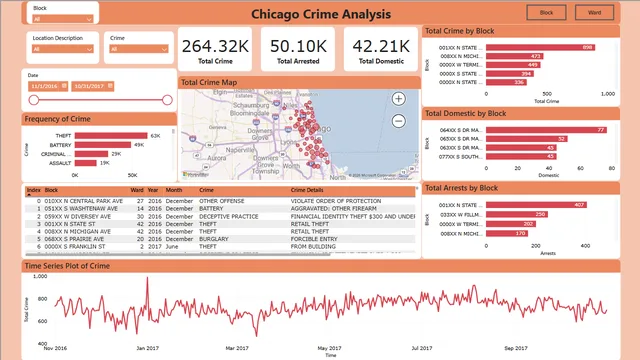640x360 pixels.
Task: Click the Frequency of Crime vertical scrollbar
Action: (173, 132)
